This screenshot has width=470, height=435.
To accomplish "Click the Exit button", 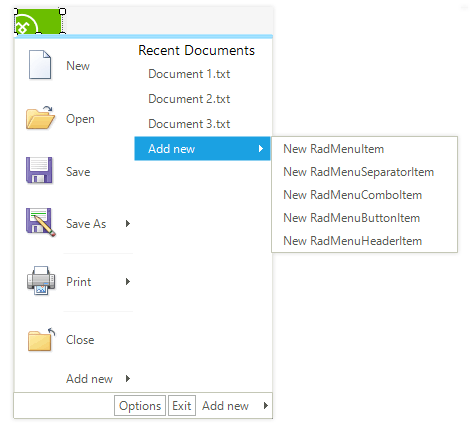I will [x=182, y=406].
